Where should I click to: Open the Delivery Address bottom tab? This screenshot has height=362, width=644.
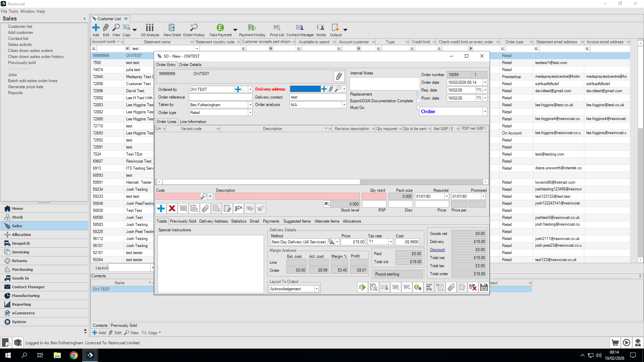click(x=213, y=221)
